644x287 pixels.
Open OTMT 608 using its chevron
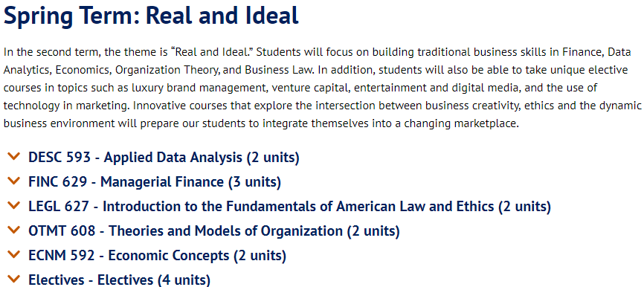point(14,230)
